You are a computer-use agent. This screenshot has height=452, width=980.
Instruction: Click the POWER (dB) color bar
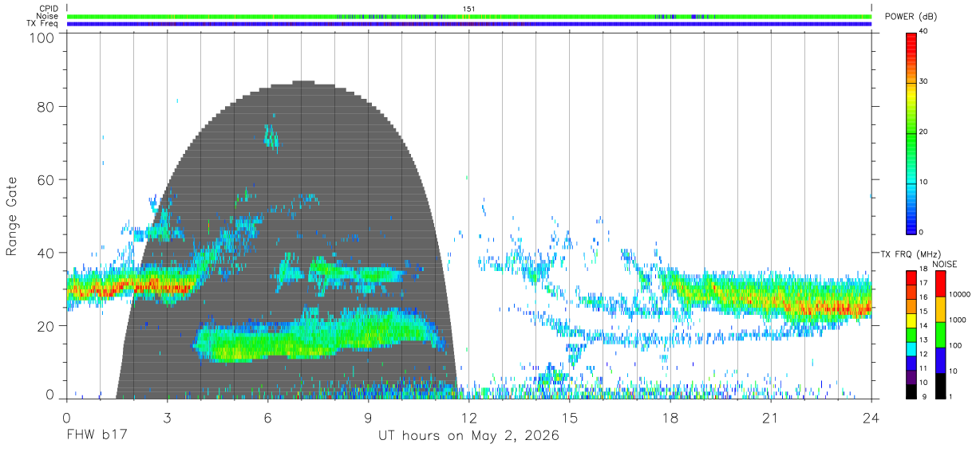coord(911,132)
